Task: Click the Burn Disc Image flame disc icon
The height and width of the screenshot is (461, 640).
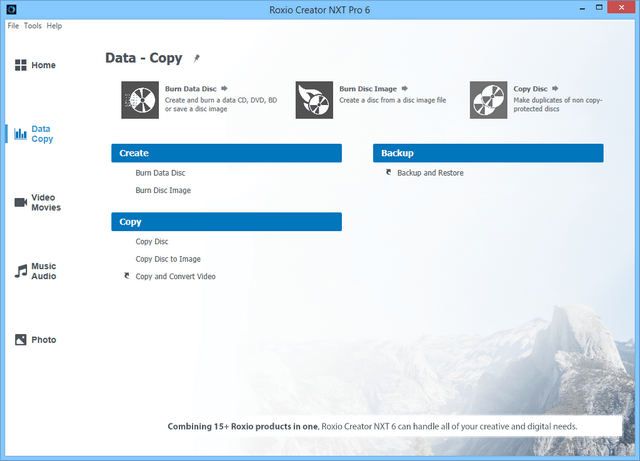Action: [314, 100]
